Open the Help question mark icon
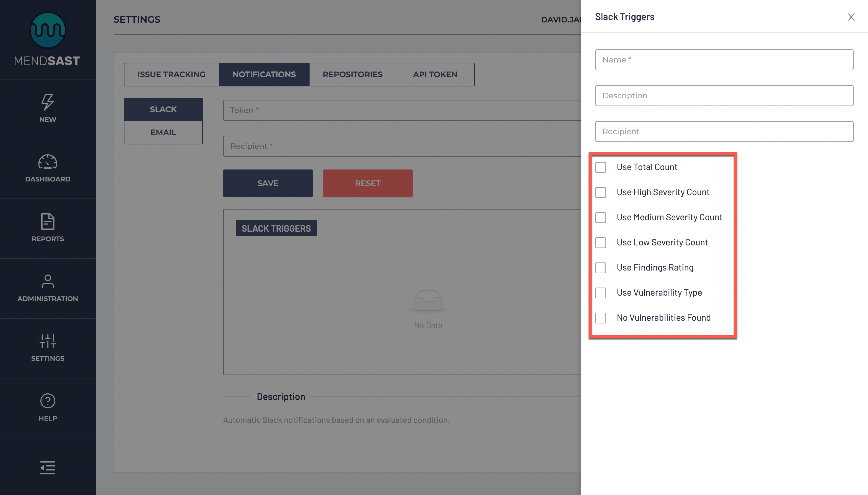This screenshot has height=495, width=868. [x=48, y=401]
